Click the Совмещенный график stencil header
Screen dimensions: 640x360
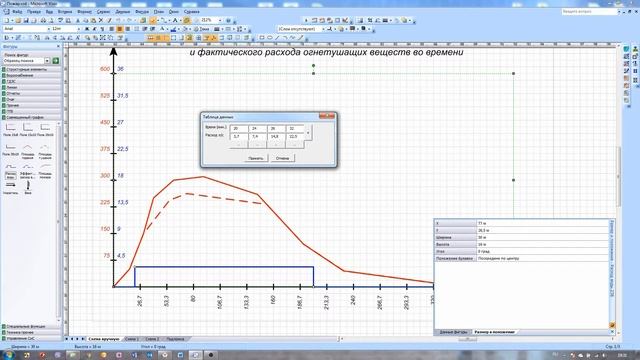(32, 118)
